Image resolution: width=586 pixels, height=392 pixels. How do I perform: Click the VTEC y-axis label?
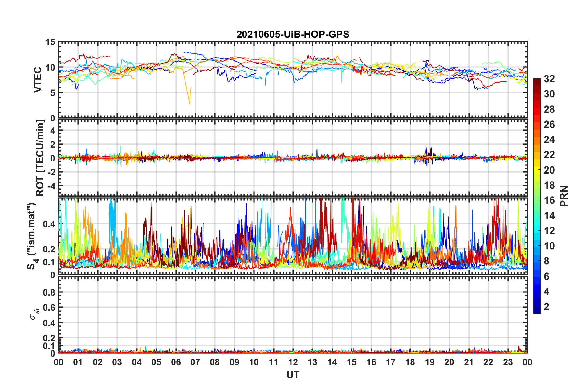click(x=38, y=80)
